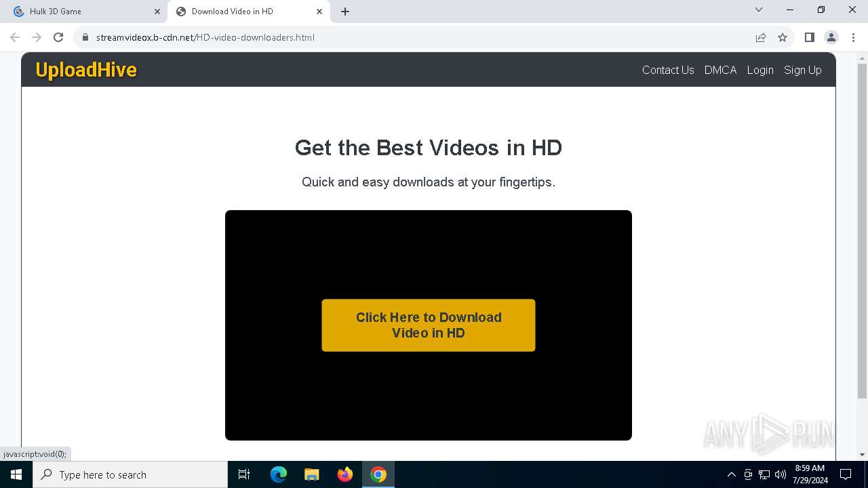Switch to Hulk 3D Game tab

pyautogui.click(x=84, y=12)
